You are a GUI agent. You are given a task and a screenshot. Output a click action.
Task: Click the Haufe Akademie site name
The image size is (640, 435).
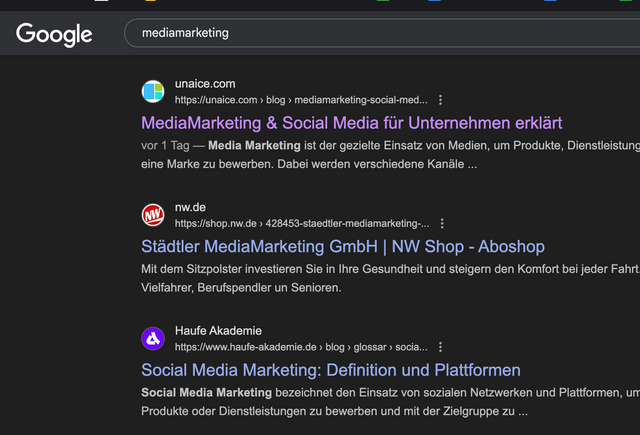tap(218, 330)
